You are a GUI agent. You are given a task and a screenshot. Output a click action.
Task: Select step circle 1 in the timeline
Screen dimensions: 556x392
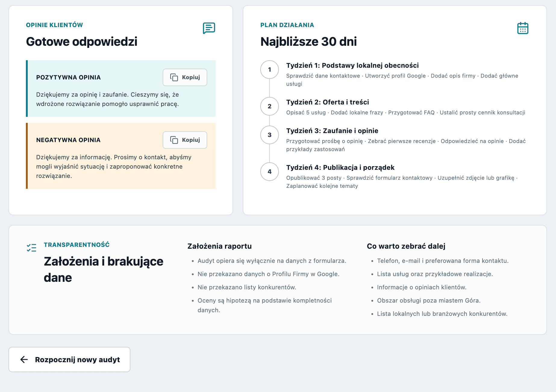click(x=270, y=70)
